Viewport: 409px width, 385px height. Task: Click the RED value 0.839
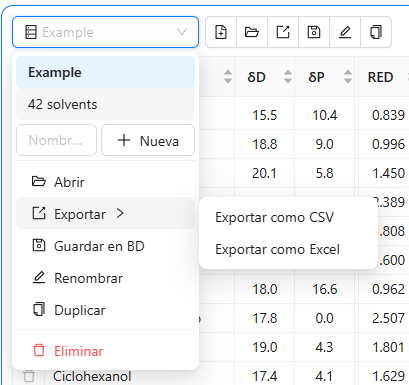(x=388, y=115)
